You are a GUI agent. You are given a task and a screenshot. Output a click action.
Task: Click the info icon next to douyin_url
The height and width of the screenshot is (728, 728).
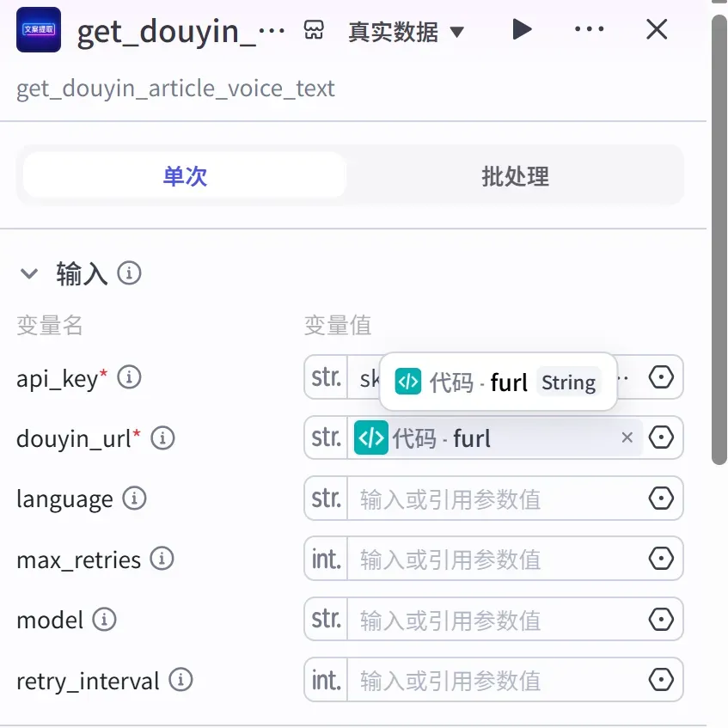(x=162, y=437)
